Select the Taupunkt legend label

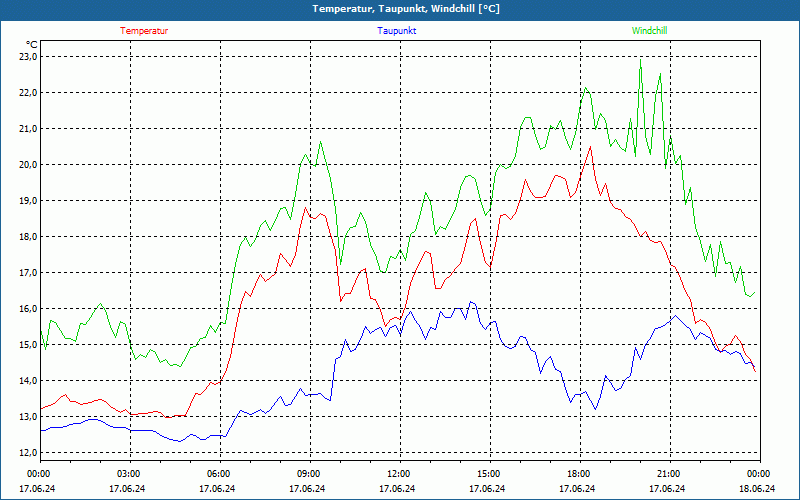397,31
